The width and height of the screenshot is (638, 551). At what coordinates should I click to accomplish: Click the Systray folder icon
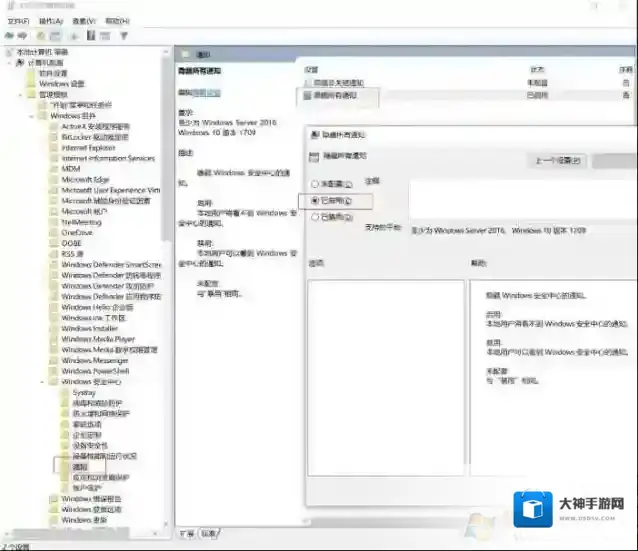coord(65,393)
